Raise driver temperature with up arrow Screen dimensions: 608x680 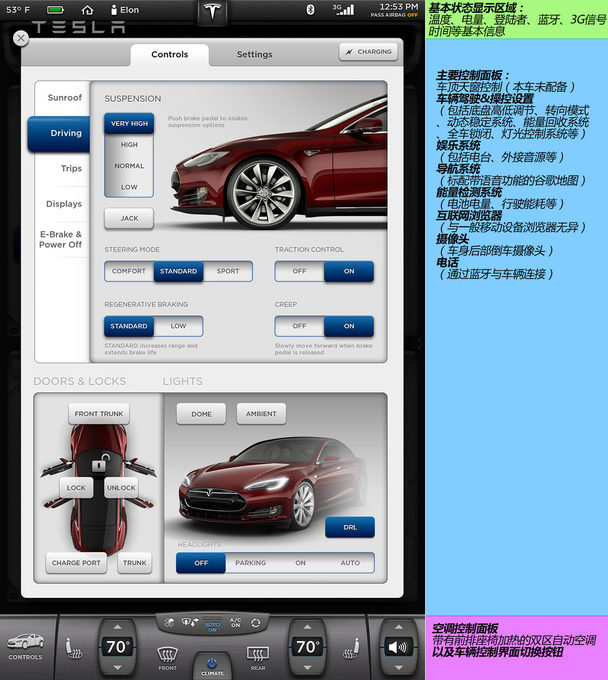point(118,627)
